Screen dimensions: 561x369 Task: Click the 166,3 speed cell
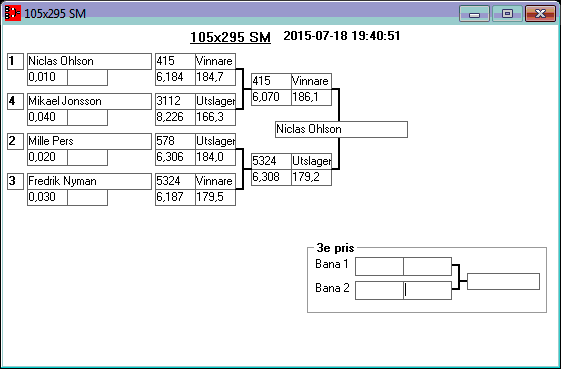pos(215,118)
